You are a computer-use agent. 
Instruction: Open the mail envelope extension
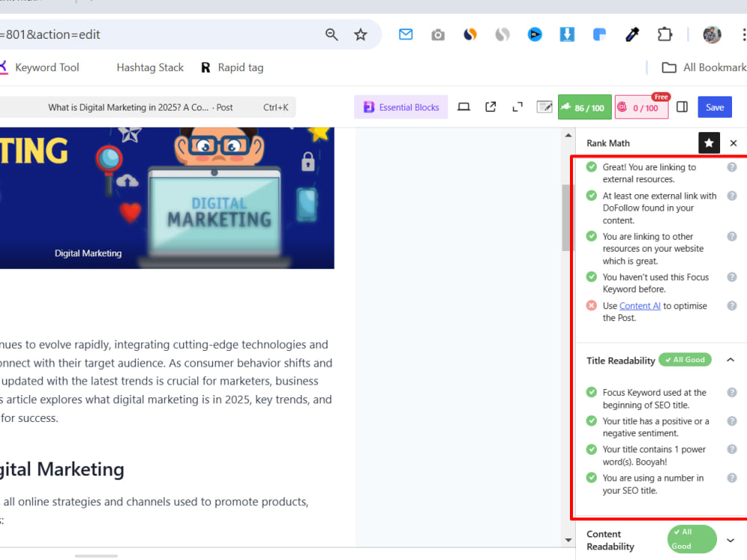click(x=406, y=34)
